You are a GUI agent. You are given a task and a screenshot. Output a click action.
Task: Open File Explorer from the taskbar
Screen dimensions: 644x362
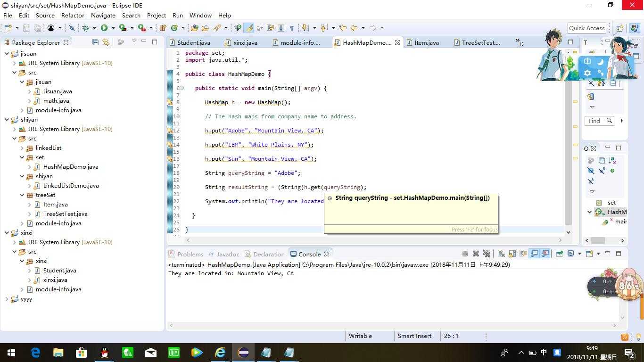click(58, 352)
